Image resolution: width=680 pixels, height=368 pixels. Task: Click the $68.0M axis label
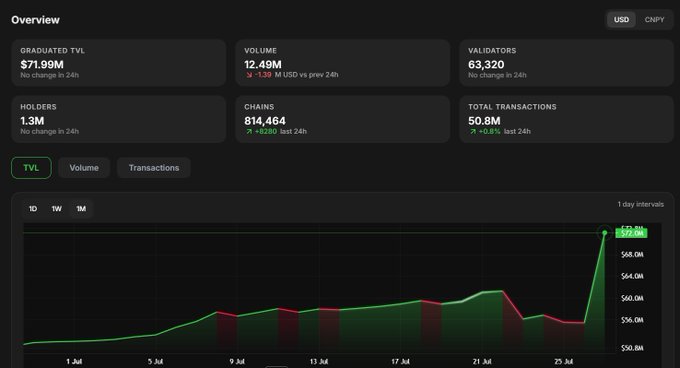pyautogui.click(x=632, y=254)
